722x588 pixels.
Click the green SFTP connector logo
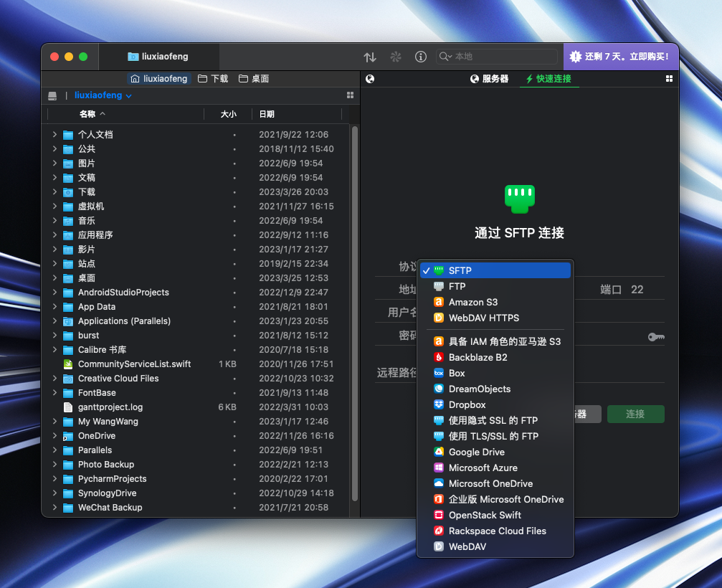tap(519, 199)
